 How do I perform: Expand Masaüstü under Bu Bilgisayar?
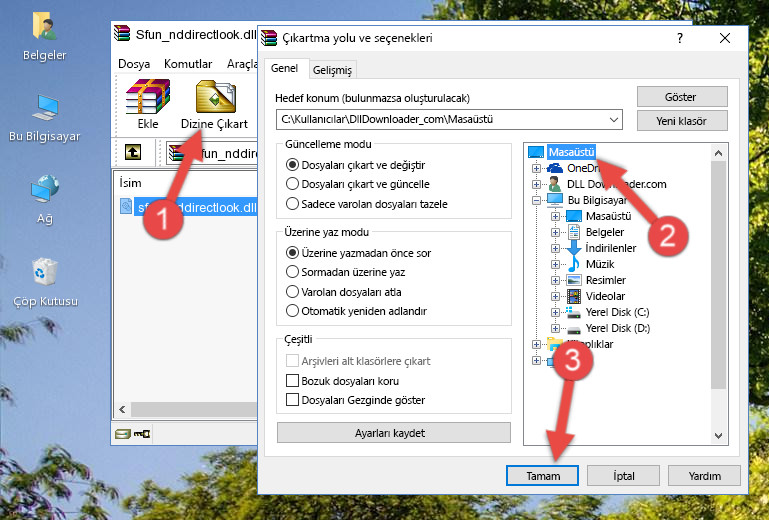tap(555, 216)
